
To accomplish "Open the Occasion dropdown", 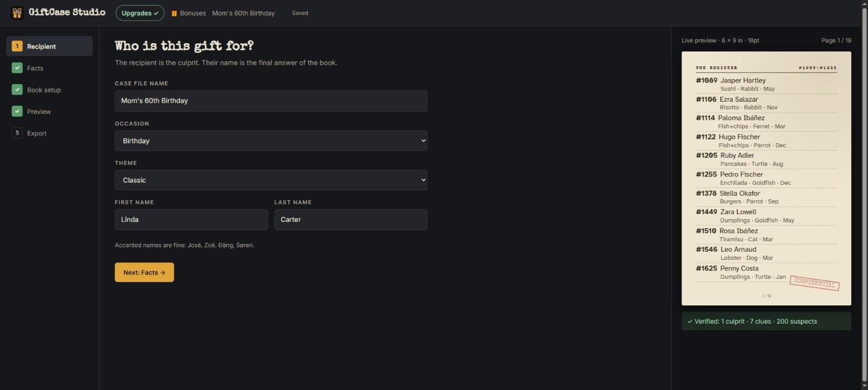I will point(271,141).
